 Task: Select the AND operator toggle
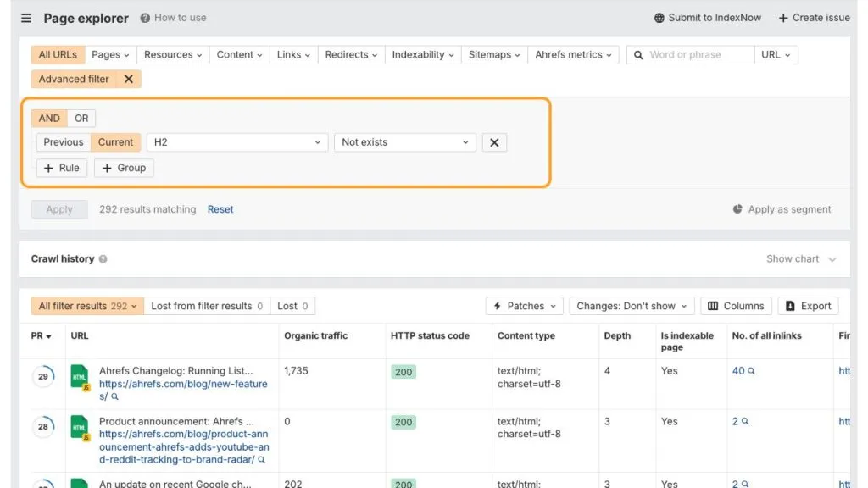click(49, 119)
